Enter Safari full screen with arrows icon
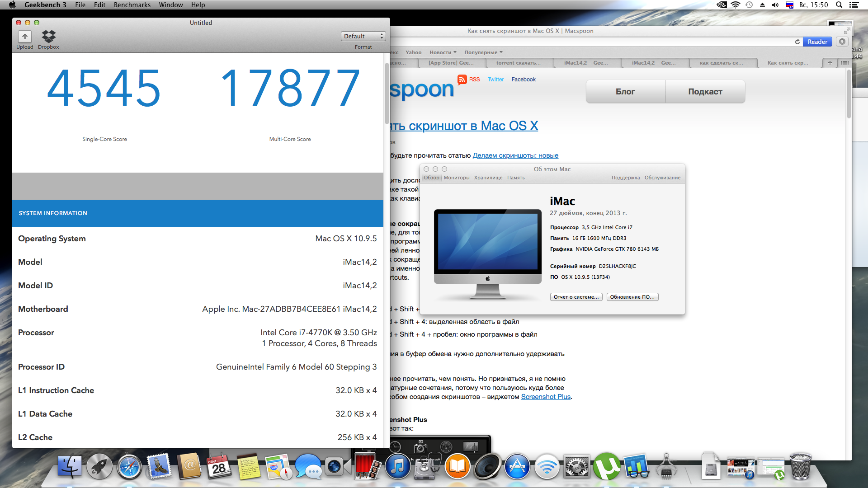The width and height of the screenshot is (868, 488). pyautogui.click(x=847, y=31)
